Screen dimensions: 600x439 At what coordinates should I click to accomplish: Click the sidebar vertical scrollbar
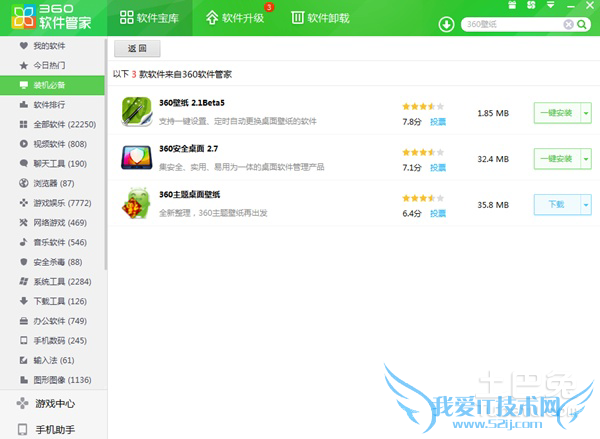coord(106,153)
